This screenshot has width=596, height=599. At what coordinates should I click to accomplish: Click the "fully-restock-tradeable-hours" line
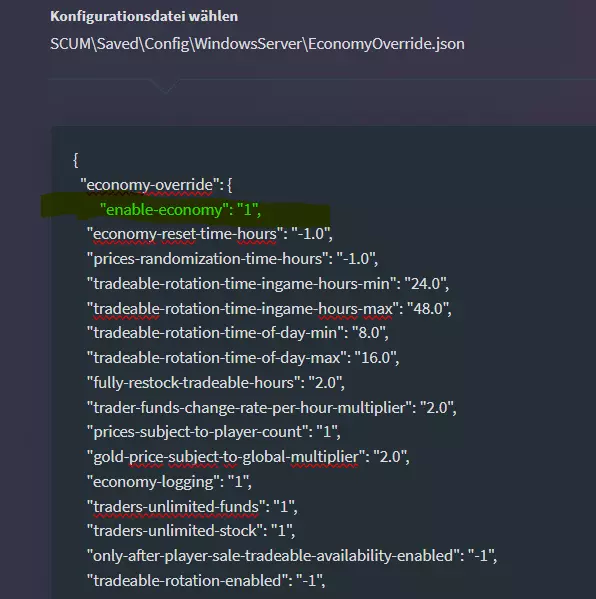(215, 383)
